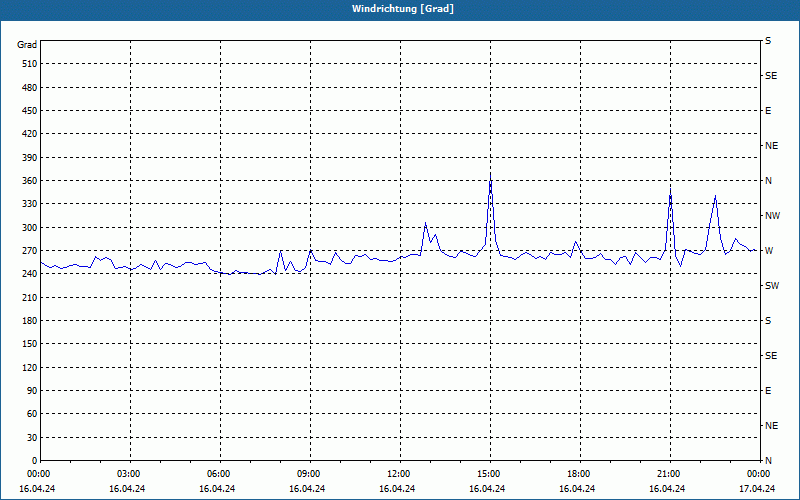The width and height of the screenshot is (800, 500).
Task: Select the 17.04.24 date label
Action: [757, 489]
